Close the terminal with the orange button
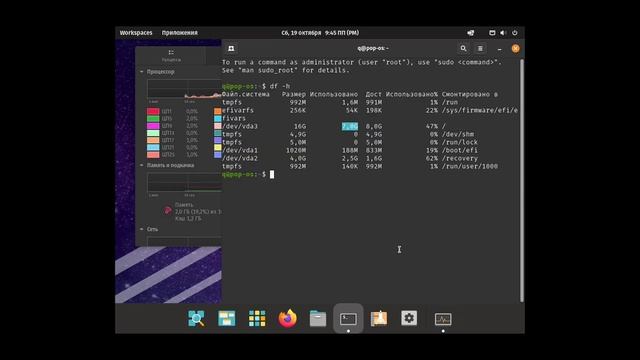 pos(516,48)
